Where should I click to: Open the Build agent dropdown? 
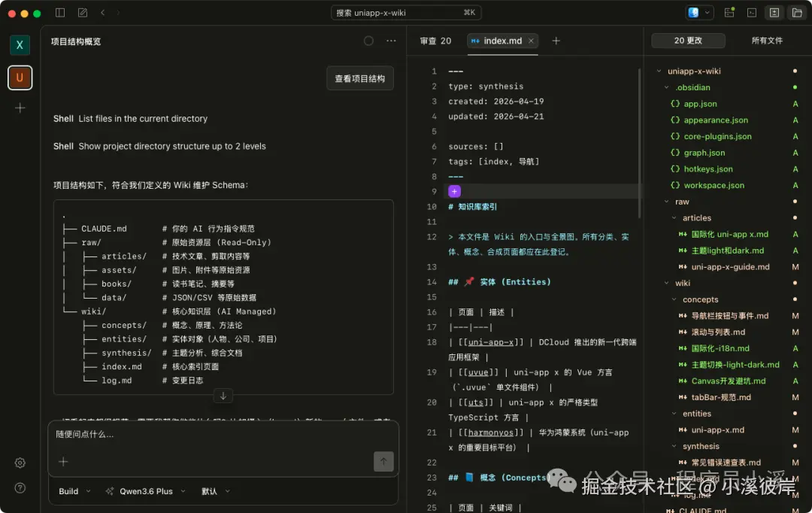pos(74,491)
